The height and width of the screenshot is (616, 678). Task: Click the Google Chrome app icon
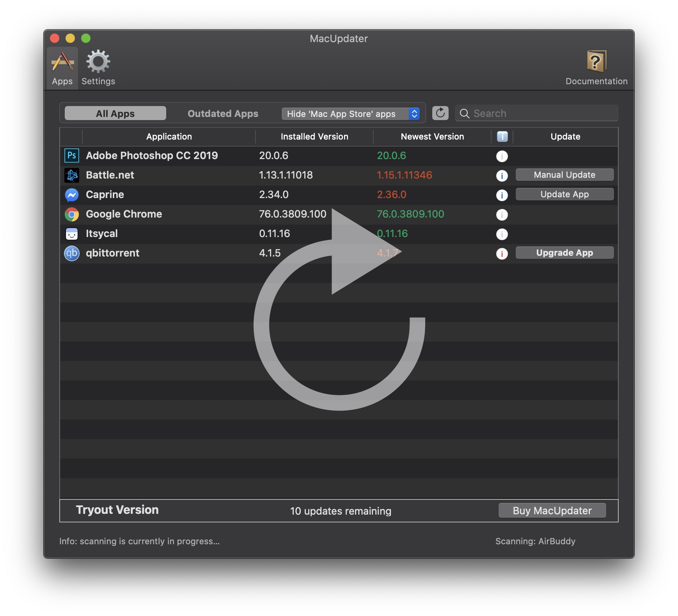(x=72, y=214)
